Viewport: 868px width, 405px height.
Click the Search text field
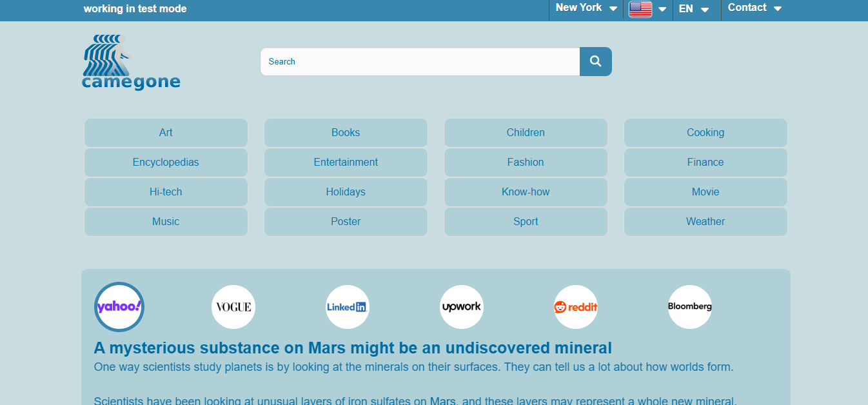click(420, 62)
